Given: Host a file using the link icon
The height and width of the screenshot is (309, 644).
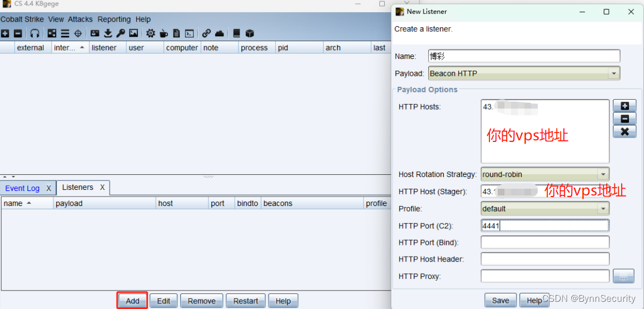Looking at the screenshot, I should (206, 33).
